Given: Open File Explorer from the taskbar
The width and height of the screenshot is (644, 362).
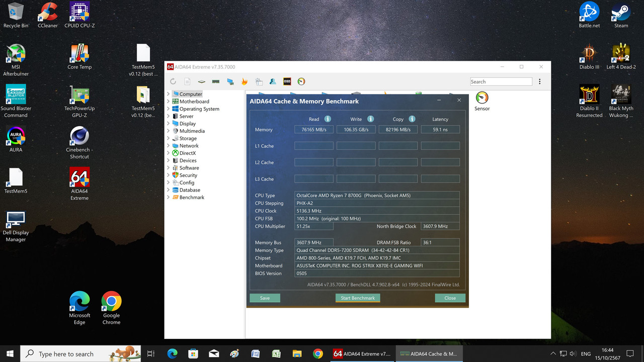Looking at the screenshot, I should point(297,353).
